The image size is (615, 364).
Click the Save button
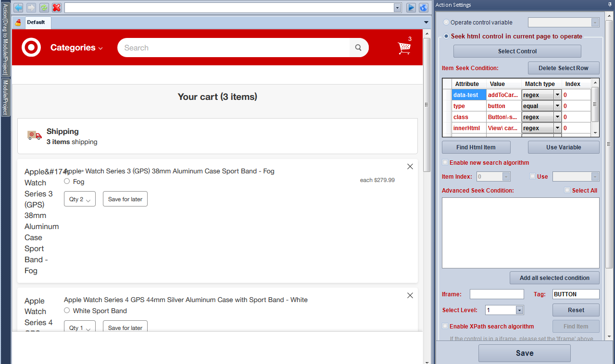tap(524, 353)
